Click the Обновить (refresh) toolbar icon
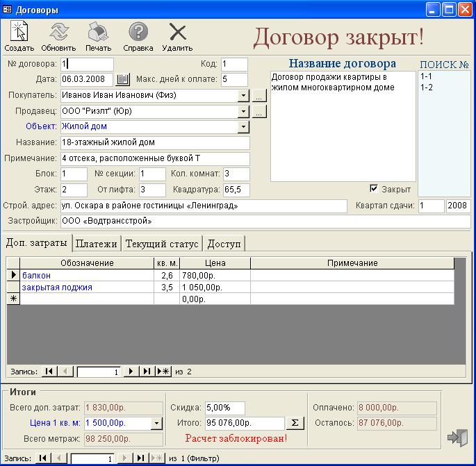The image size is (476, 466). tap(59, 31)
